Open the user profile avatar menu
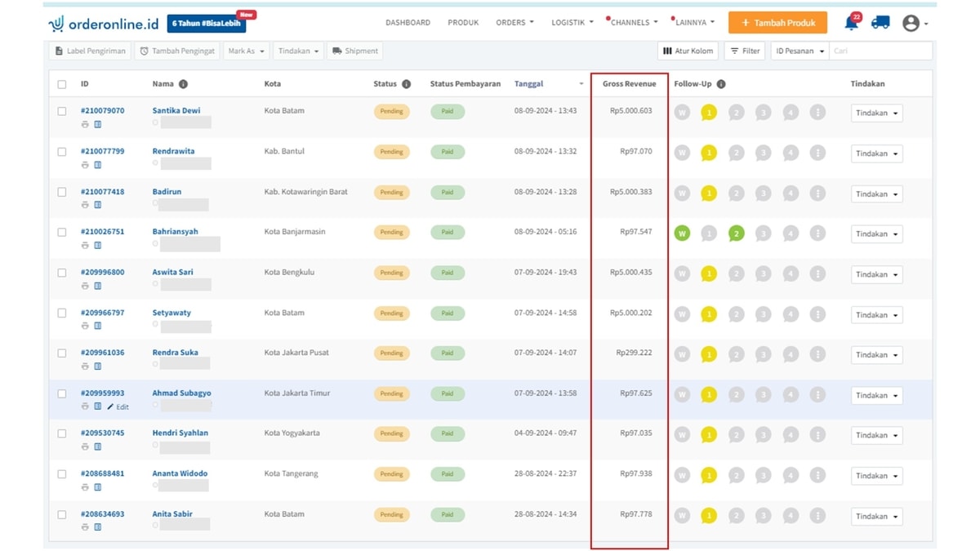The height and width of the screenshot is (551, 980). pos(911,24)
